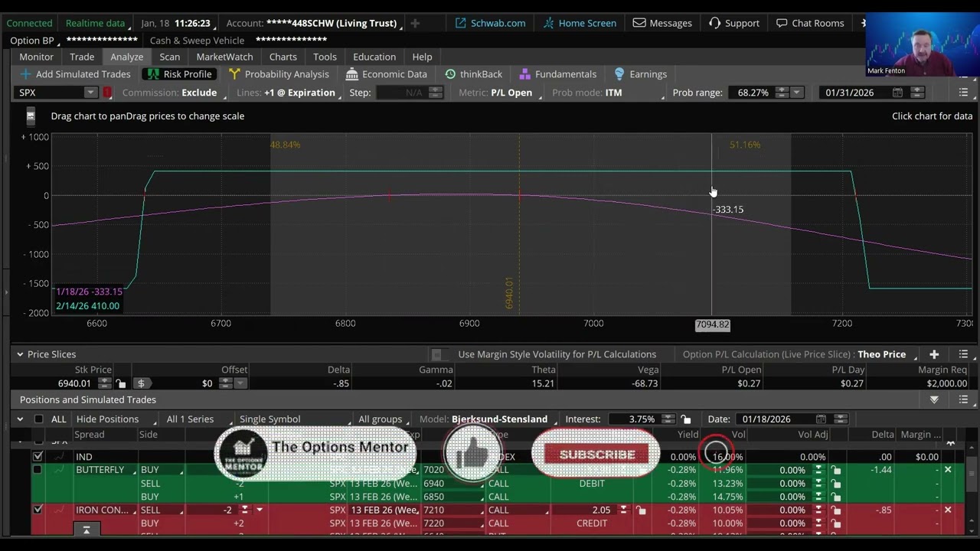This screenshot has width=980, height=551.
Task: Open the risk profile chart settings menu icon
Action: click(x=963, y=93)
